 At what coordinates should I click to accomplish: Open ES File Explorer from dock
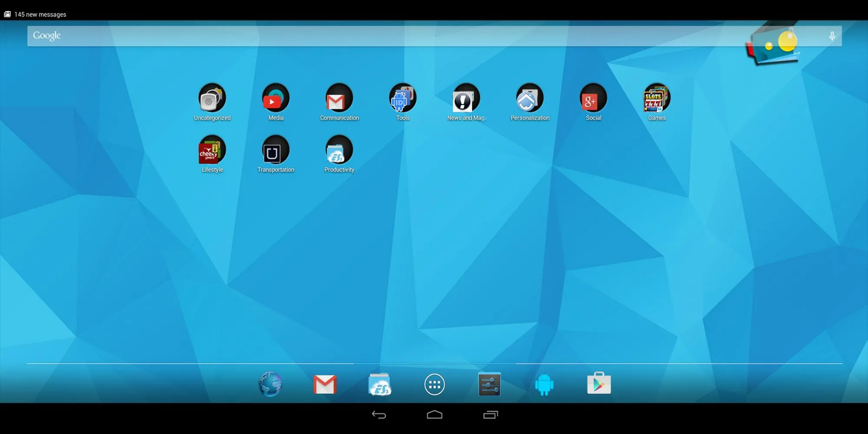[x=380, y=384]
